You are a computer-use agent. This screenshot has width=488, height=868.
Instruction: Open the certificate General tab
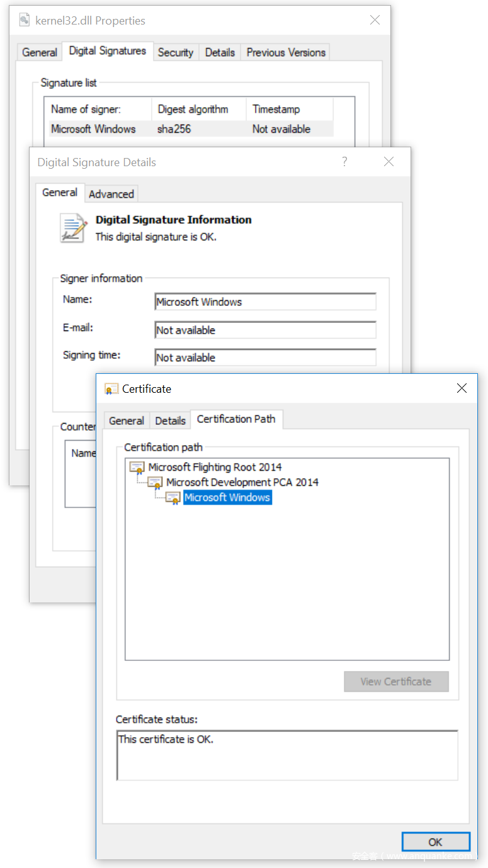(x=127, y=420)
